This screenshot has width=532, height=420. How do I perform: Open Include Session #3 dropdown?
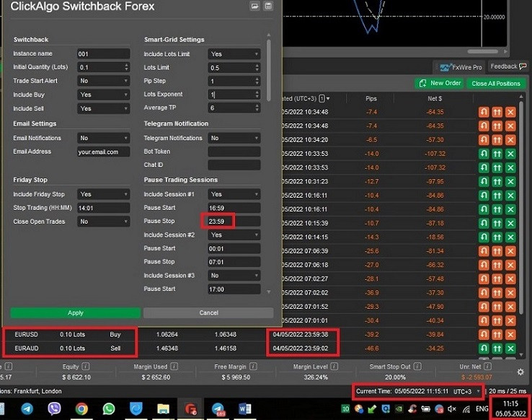234,276
